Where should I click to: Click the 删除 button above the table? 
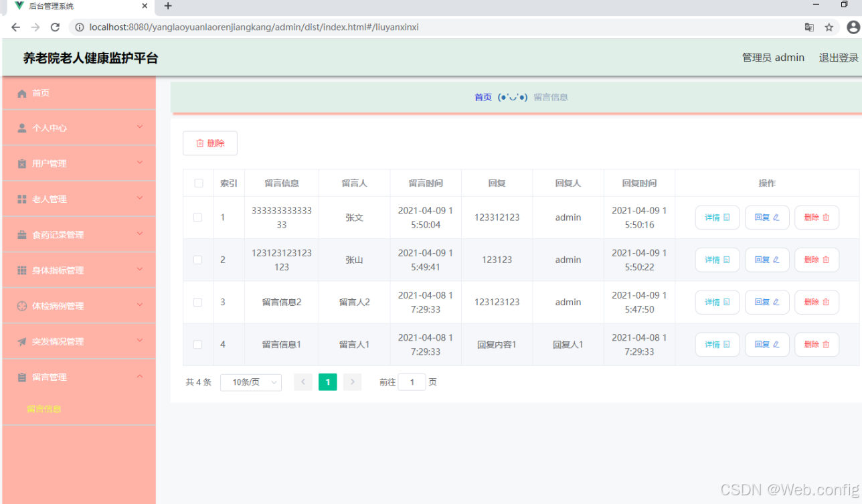pos(210,143)
